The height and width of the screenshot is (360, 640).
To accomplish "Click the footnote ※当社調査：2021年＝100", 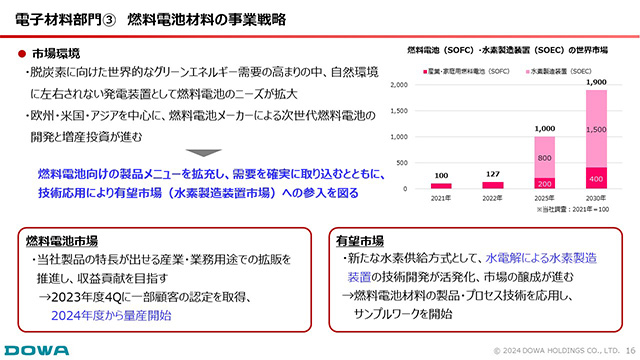I will [x=573, y=209].
